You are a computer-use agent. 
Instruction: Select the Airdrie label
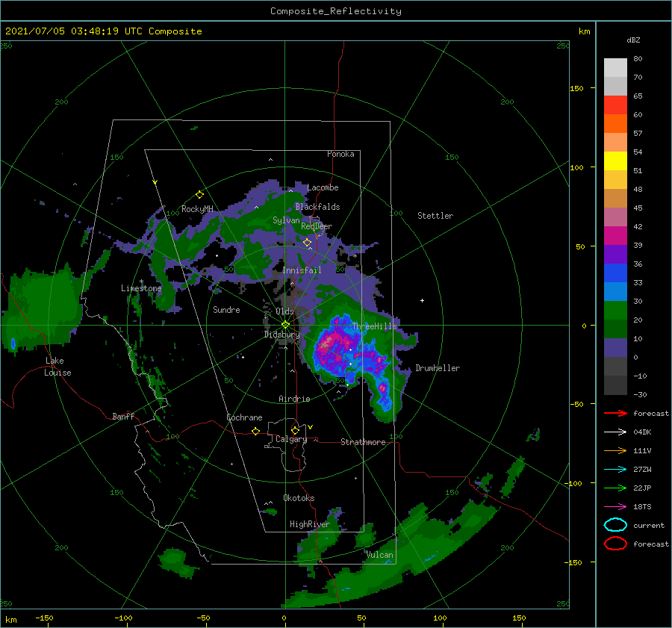(x=294, y=399)
